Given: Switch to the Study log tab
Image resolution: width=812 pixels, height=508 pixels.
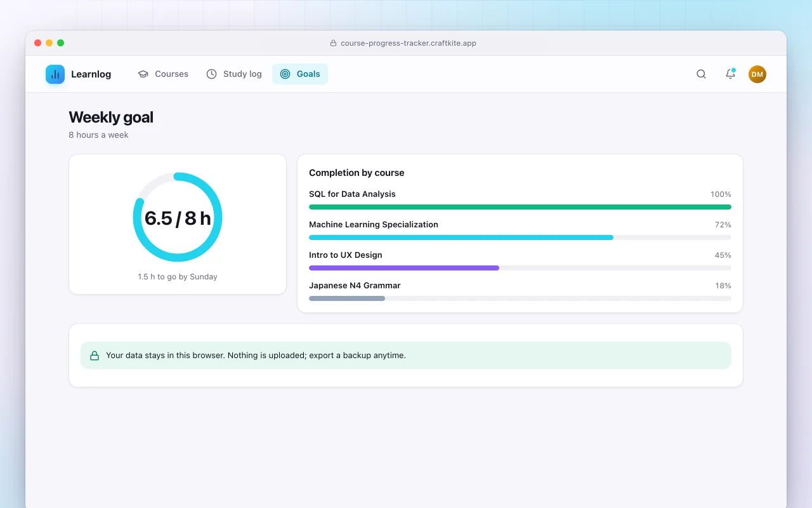Looking at the screenshot, I should click(234, 74).
